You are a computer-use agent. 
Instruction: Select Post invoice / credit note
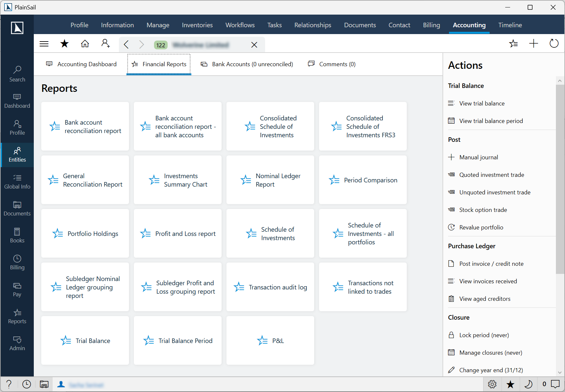pyautogui.click(x=491, y=263)
